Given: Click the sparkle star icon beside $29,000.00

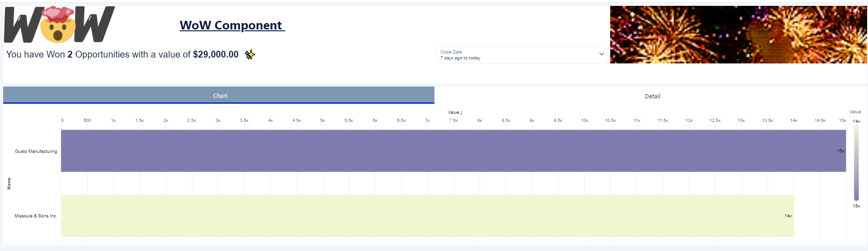Looking at the screenshot, I should pyautogui.click(x=250, y=55).
